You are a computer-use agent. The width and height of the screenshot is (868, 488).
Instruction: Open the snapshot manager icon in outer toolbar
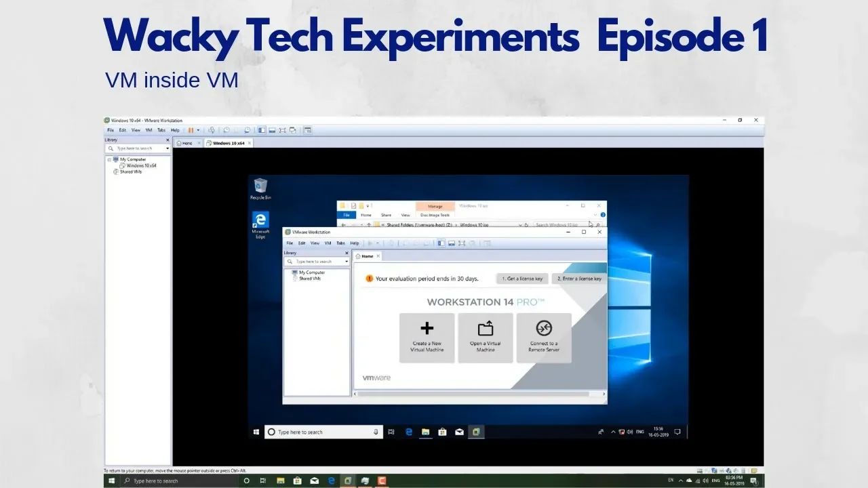point(247,130)
